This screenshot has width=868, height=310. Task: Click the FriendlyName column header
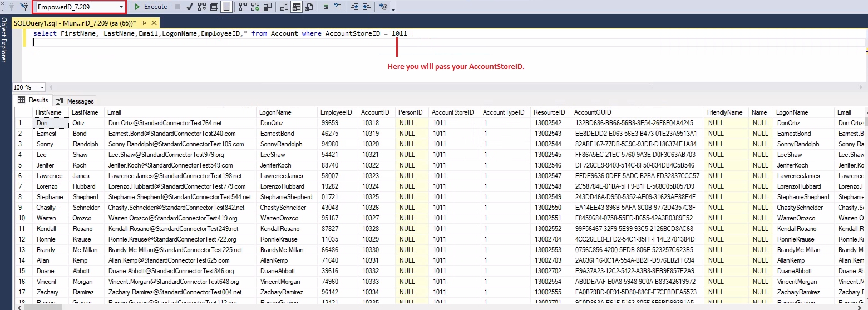726,112
